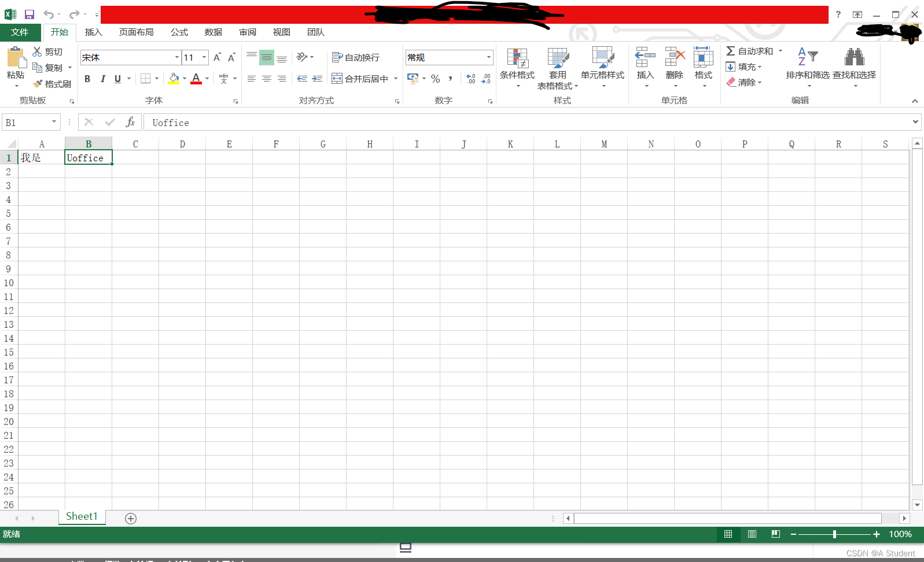Screen dimensions: 924x562
Task: Align cell text right
Action: [x=282, y=79]
